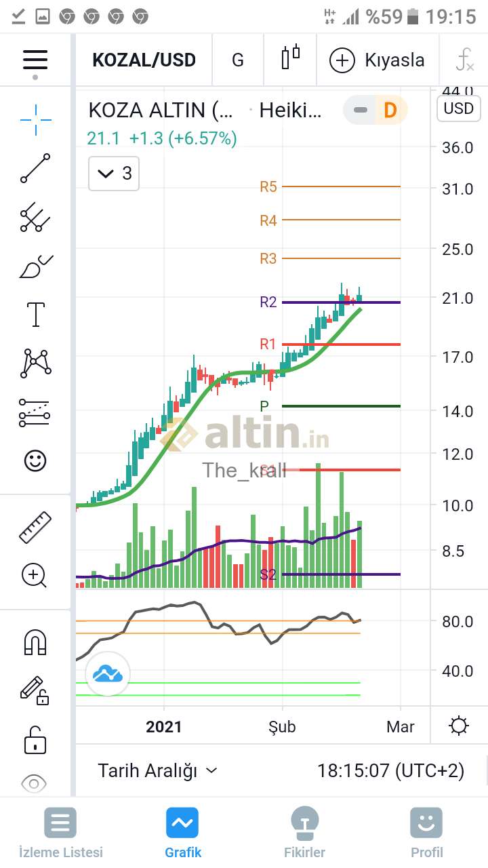The image size is (488, 868).
Task: Click the 2021 time axis label
Action: [x=164, y=727]
